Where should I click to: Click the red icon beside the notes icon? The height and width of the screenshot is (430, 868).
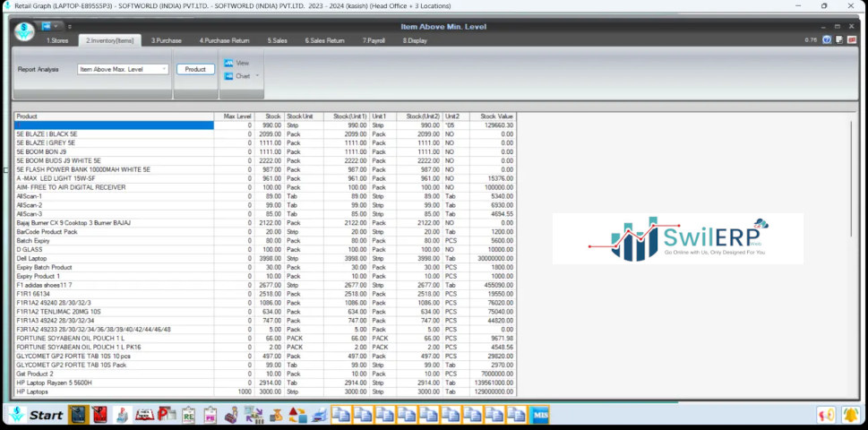tap(852, 39)
